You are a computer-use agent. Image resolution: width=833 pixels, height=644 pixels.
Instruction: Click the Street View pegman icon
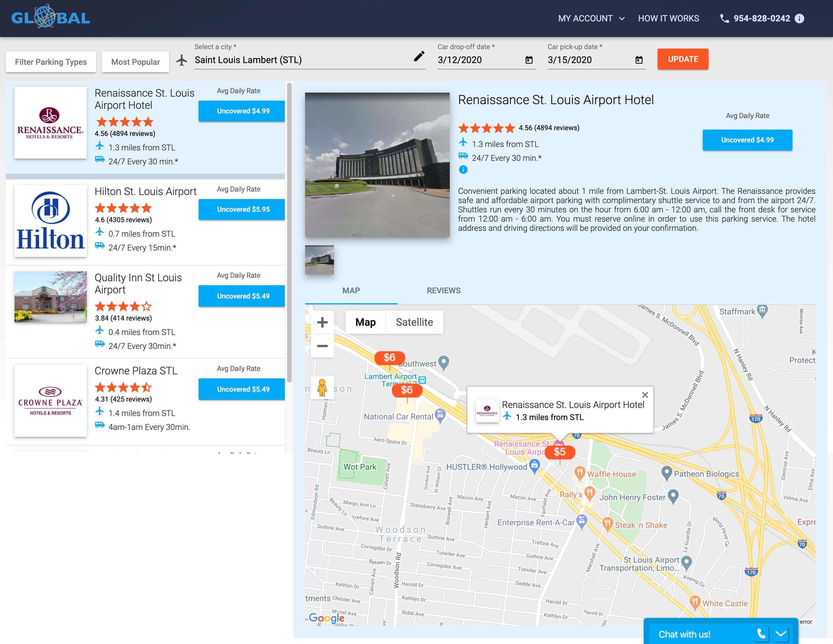coord(322,388)
